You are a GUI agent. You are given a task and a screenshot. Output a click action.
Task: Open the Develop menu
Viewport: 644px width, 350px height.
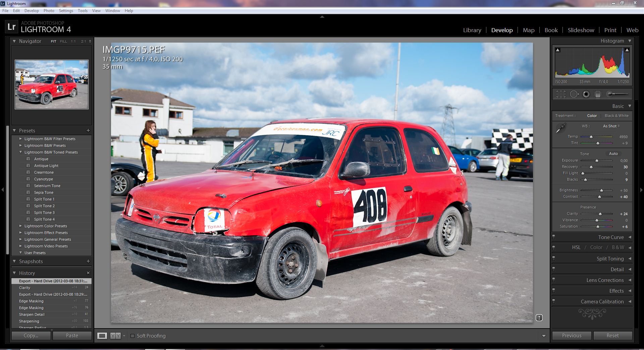tap(32, 11)
